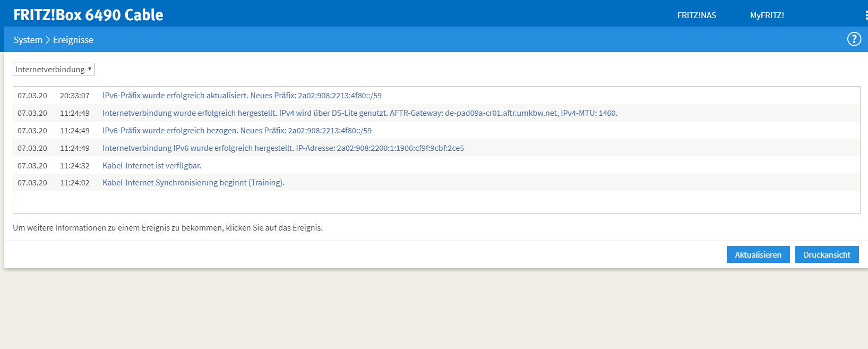Open the 'IPv6-Präfix wurde erfolgreich bezogen' event

pyautogui.click(x=237, y=131)
